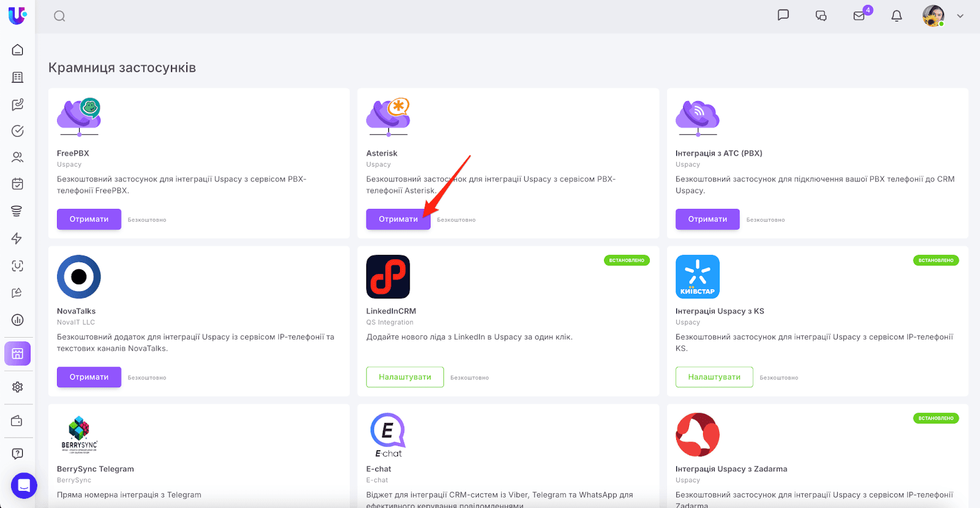Open the wallet billing icon
This screenshot has height=508, width=980.
pyautogui.click(x=17, y=421)
